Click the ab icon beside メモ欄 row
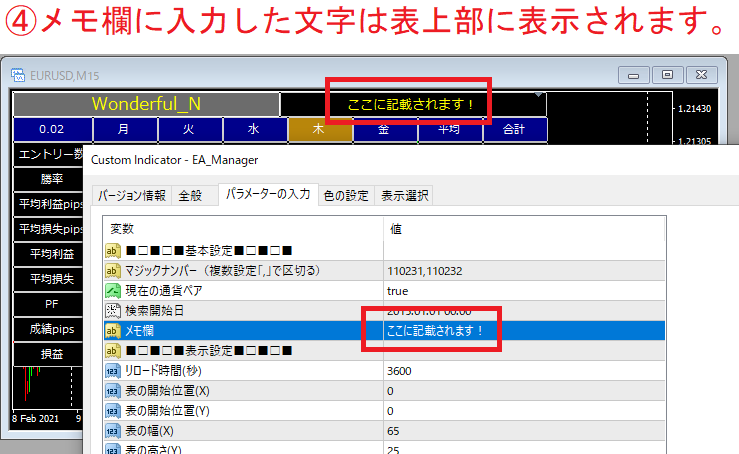The image size is (739, 454). tap(113, 330)
